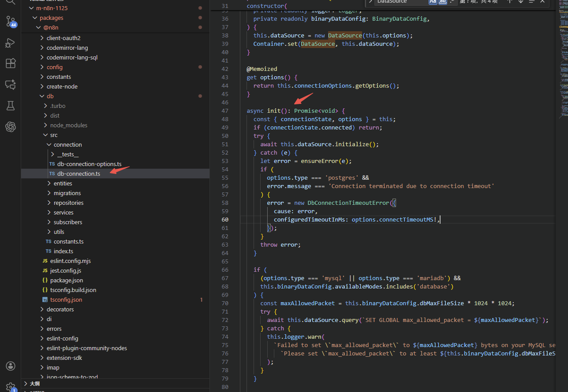Open db-connection-options.ts file

89,164
